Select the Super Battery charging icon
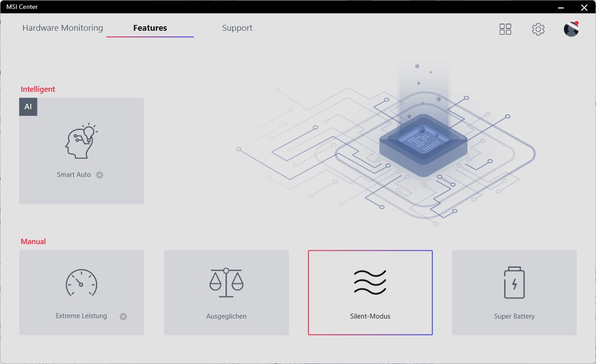This screenshot has height=364, width=596. point(514,283)
